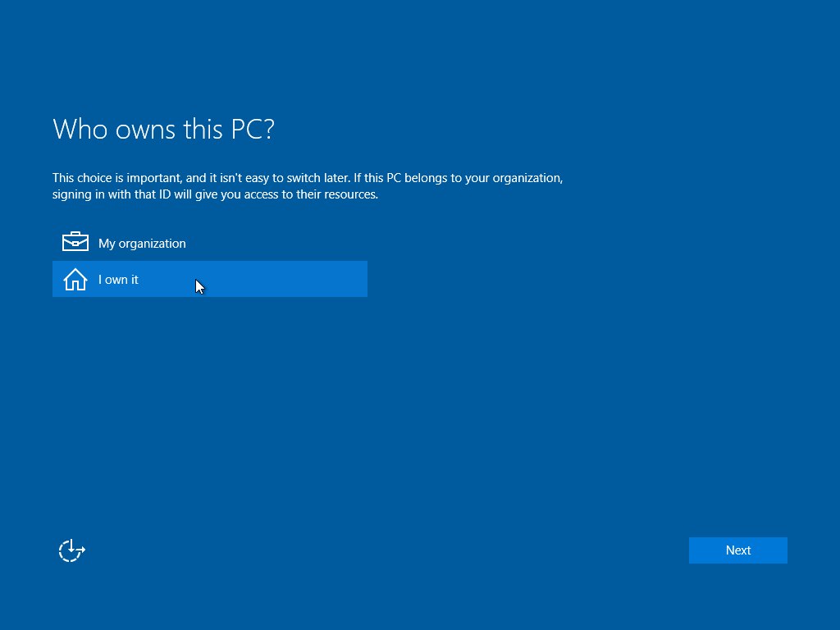Proceed with the Next button at bottom right
This screenshot has height=630, width=840.
(737, 550)
